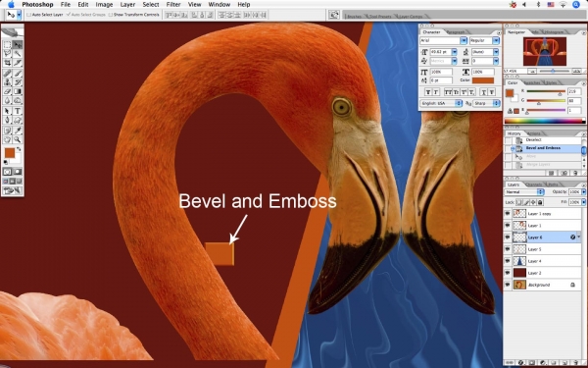Expand Layer 6 effects arrow
The height and width of the screenshot is (368, 588).
point(579,237)
